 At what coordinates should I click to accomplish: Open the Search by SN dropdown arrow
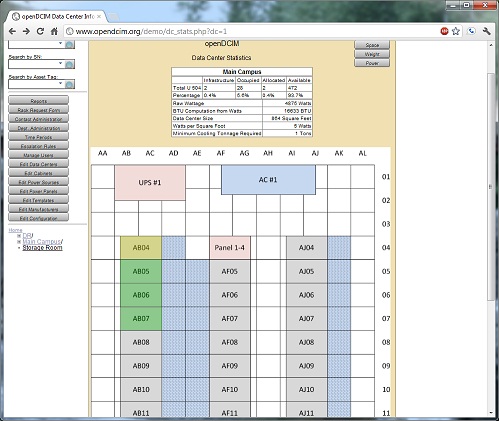pyautogui.click(x=60, y=63)
